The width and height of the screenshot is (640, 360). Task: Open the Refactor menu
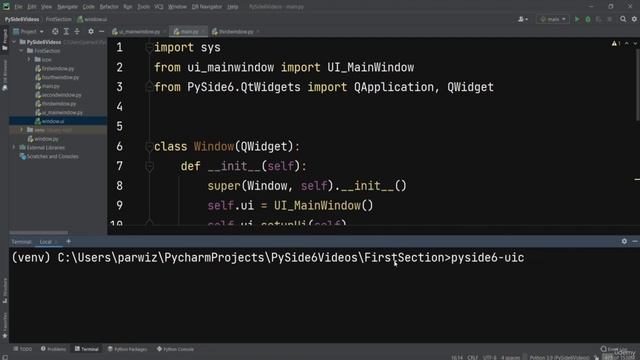coord(109,7)
